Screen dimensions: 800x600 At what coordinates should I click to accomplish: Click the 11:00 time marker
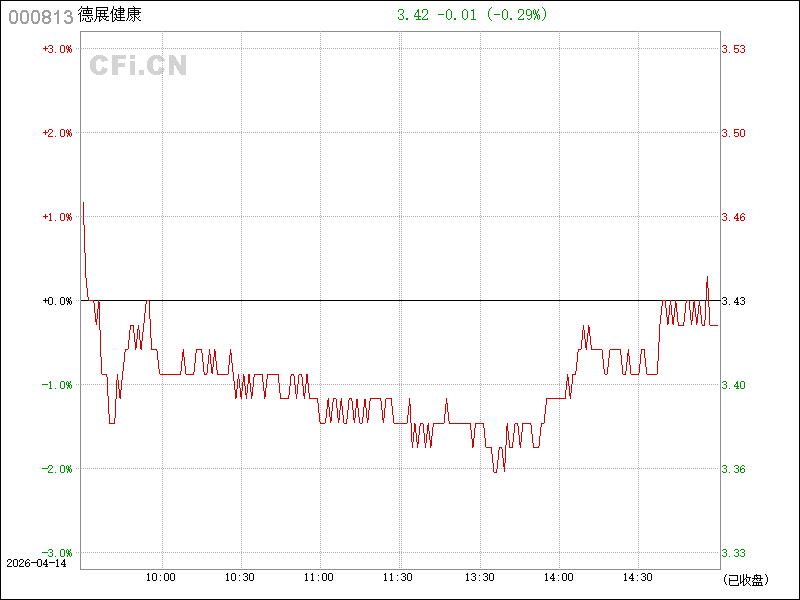319,577
